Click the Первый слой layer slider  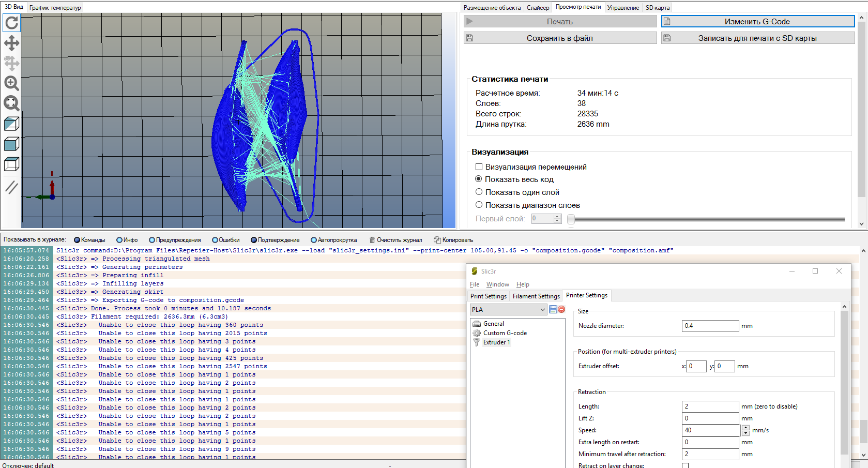[x=708, y=219]
